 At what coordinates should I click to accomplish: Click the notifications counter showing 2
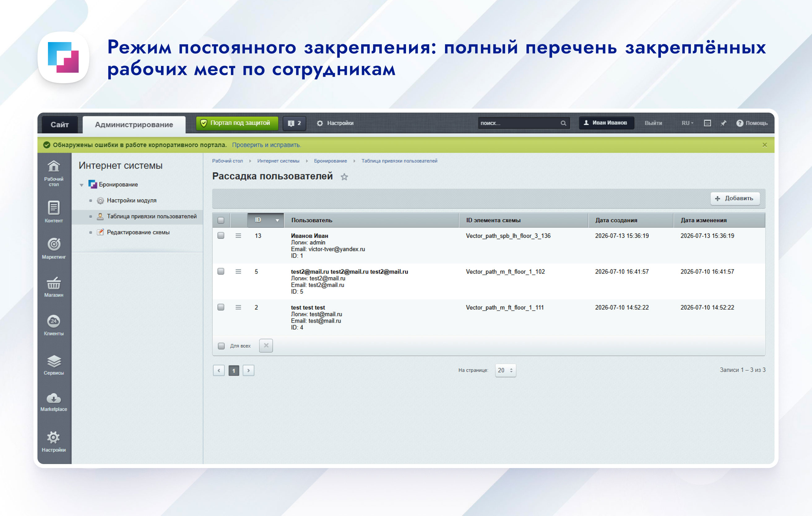coord(294,123)
